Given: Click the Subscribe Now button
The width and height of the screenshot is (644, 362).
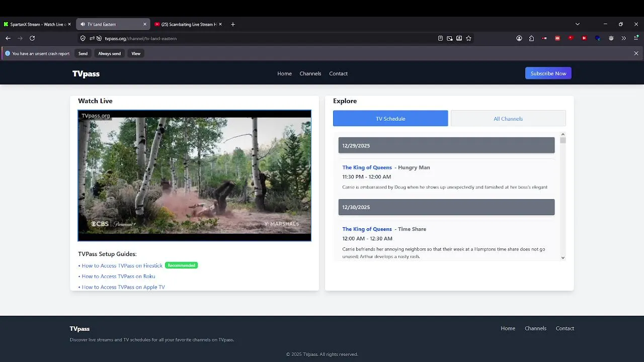Looking at the screenshot, I should pos(548,73).
